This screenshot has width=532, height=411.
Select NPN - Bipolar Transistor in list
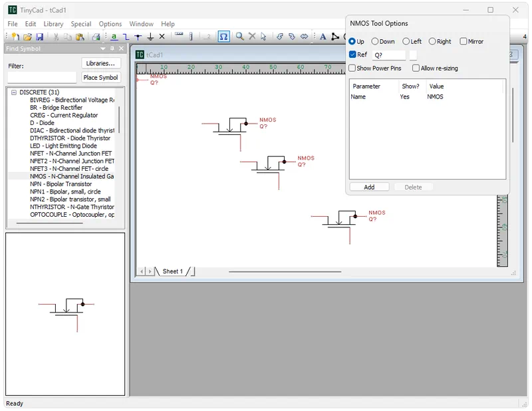(61, 184)
